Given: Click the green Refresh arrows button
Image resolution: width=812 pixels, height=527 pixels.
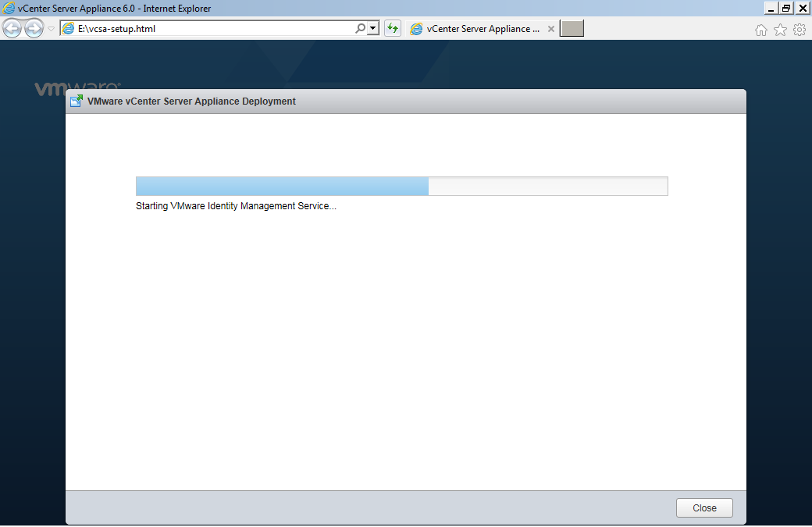Looking at the screenshot, I should pos(393,28).
